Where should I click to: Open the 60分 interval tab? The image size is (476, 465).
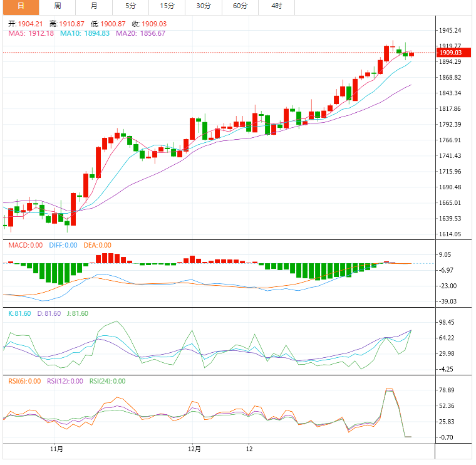coord(240,6)
